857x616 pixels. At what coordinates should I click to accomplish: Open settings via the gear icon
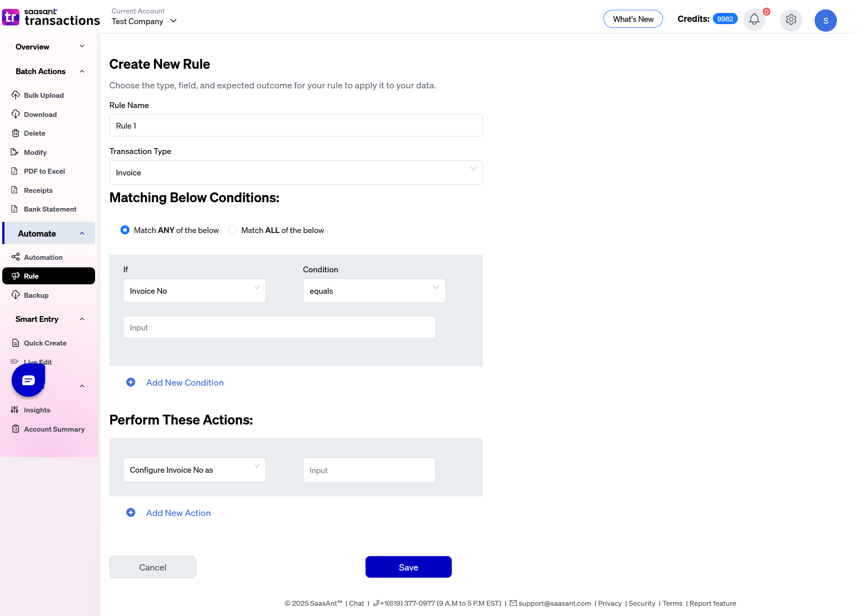click(791, 20)
